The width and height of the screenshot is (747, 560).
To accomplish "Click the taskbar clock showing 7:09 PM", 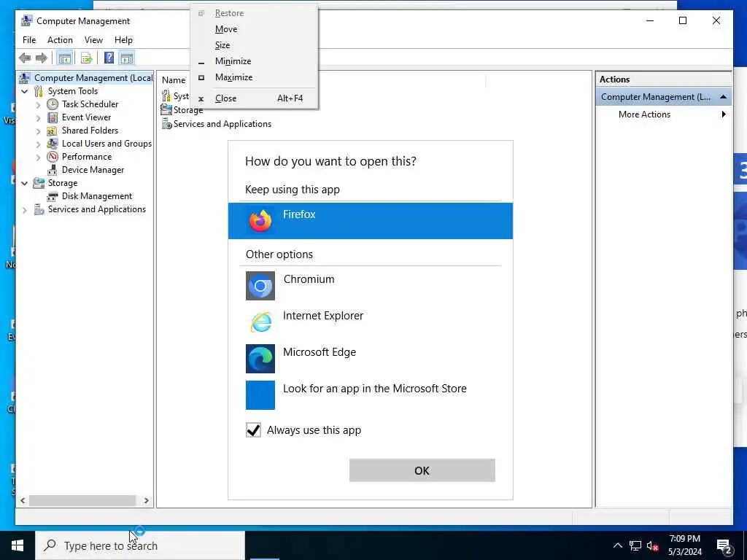I will click(684, 545).
